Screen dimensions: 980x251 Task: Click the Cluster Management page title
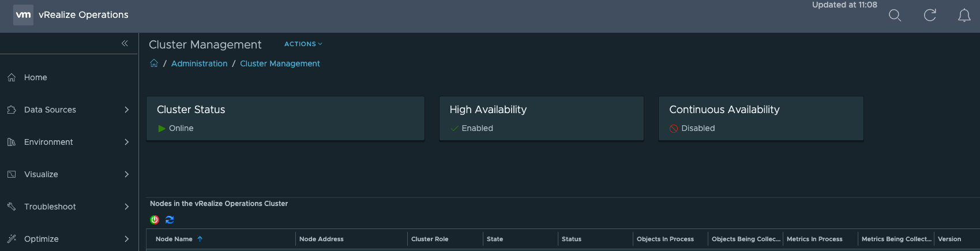205,44
